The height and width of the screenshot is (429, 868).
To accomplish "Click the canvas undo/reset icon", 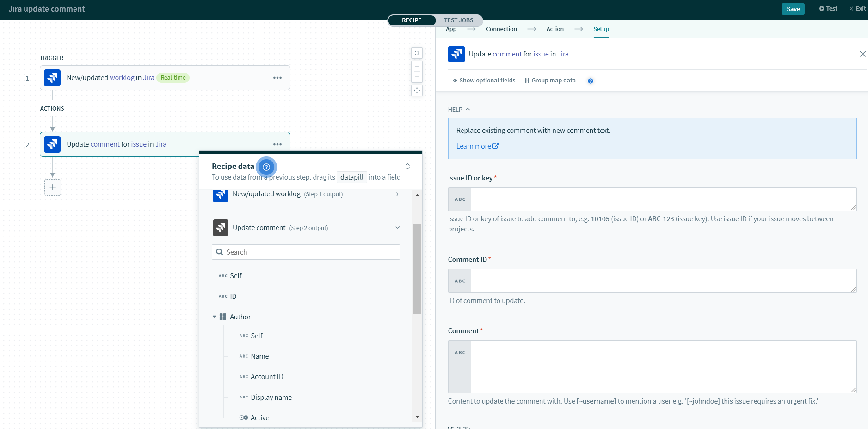I will [x=417, y=53].
